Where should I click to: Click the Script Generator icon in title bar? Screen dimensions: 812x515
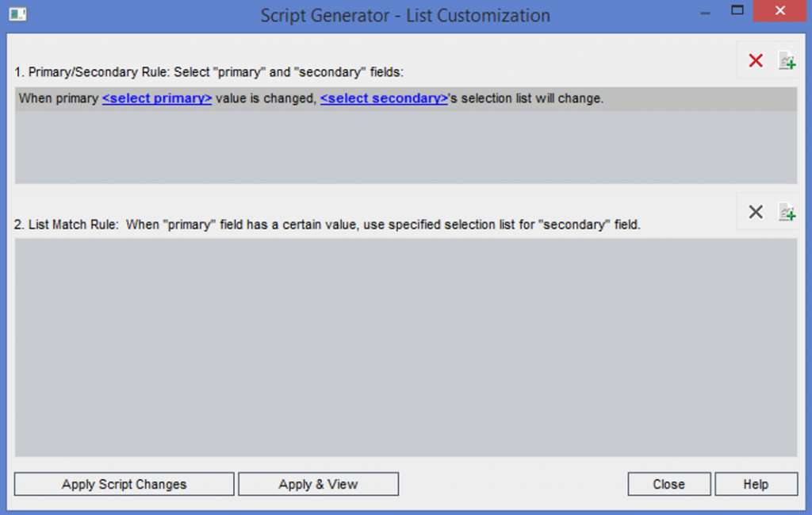tap(18, 13)
